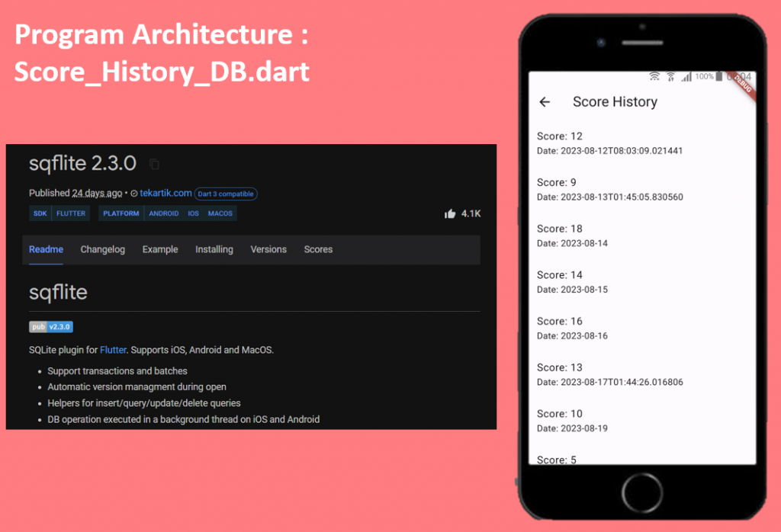Click the 'sqflite' readme heading
Screen dimensions: 781x532
tap(58, 292)
